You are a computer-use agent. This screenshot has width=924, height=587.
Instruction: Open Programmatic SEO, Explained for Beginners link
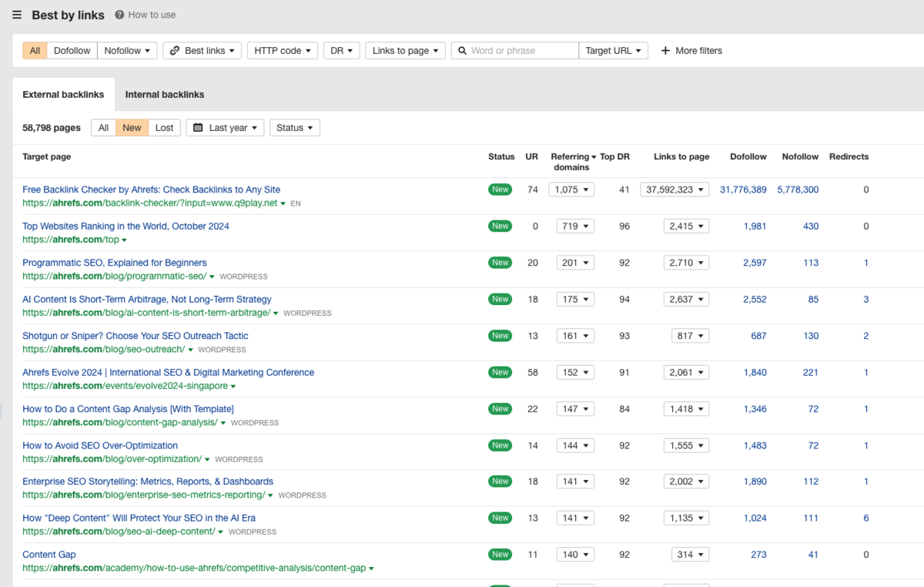tap(115, 263)
